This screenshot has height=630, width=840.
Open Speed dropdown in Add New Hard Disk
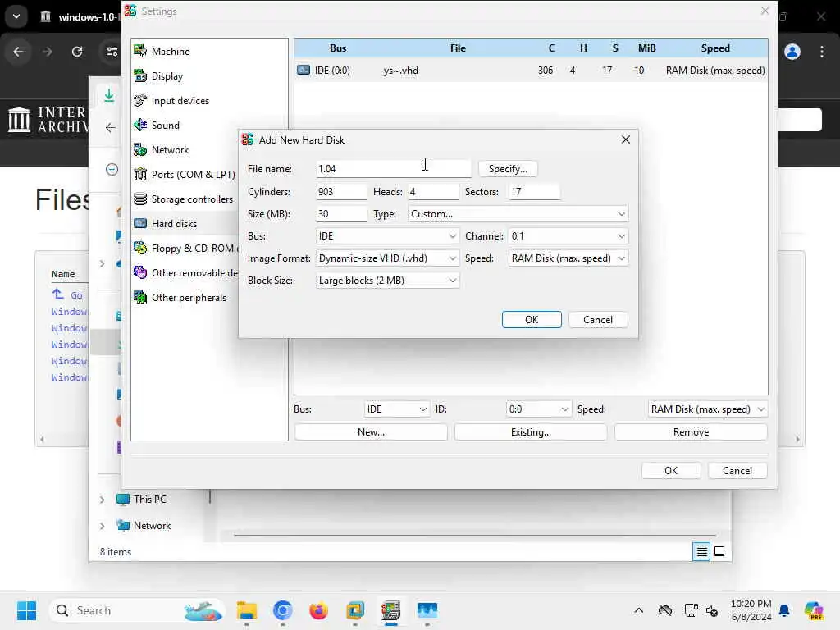coord(568,258)
